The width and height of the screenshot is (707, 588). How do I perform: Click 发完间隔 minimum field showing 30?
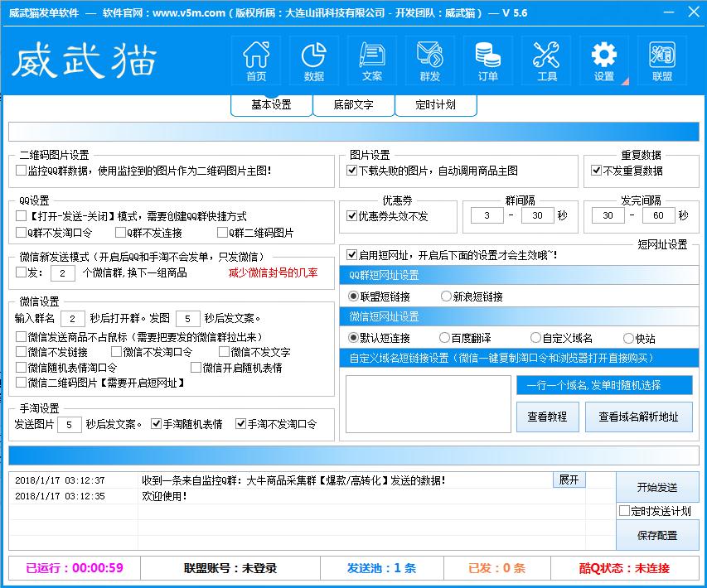(608, 215)
